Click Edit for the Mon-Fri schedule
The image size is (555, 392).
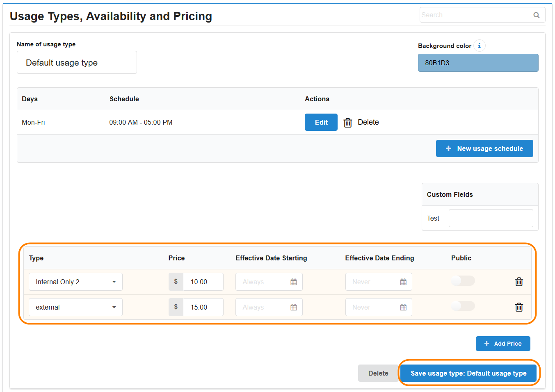pyautogui.click(x=321, y=122)
